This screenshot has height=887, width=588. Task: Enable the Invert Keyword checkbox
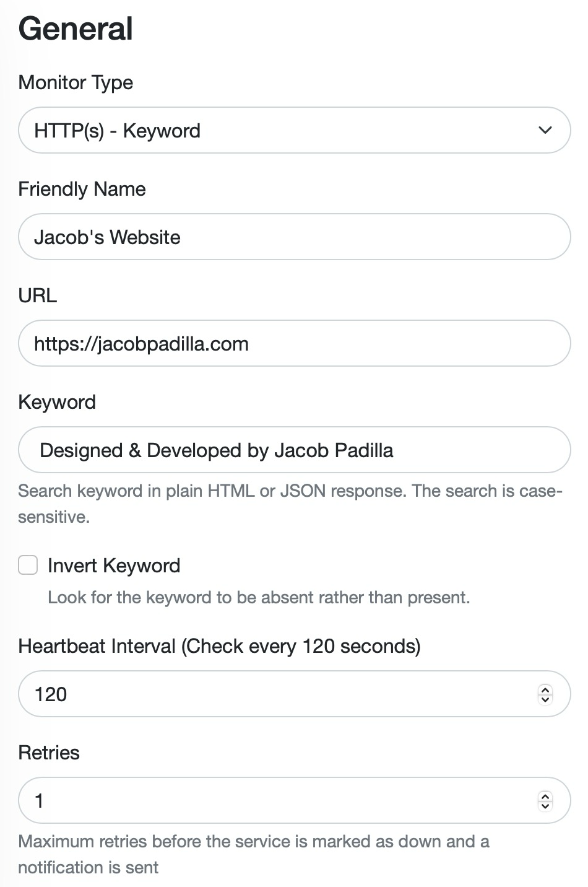[x=28, y=566]
